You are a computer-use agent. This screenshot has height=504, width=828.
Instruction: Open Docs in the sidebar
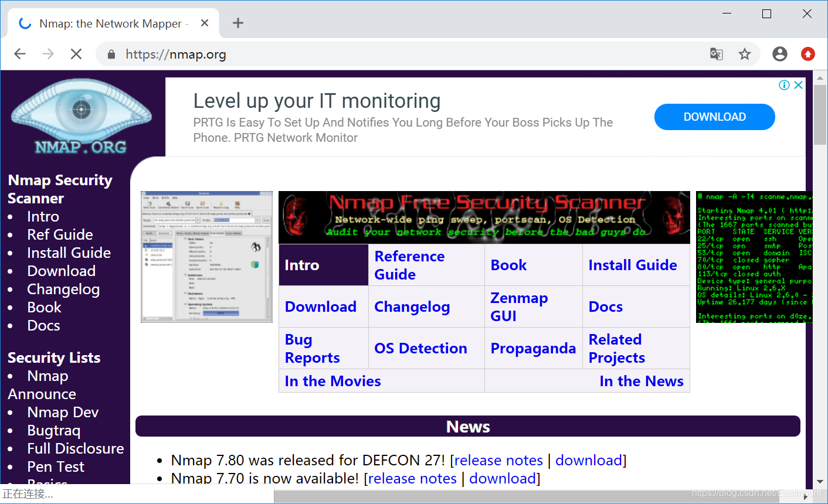[x=43, y=325]
